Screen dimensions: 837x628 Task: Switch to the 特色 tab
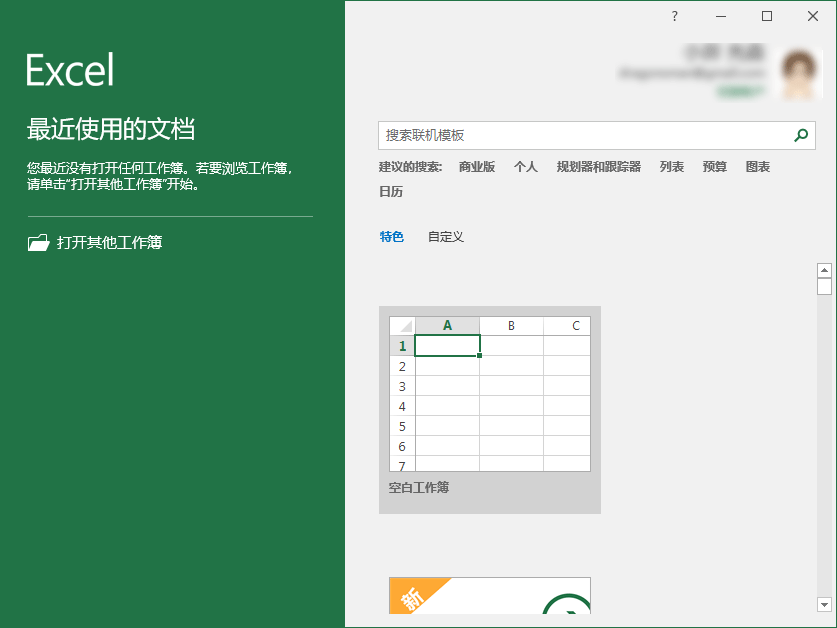(x=391, y=237)
